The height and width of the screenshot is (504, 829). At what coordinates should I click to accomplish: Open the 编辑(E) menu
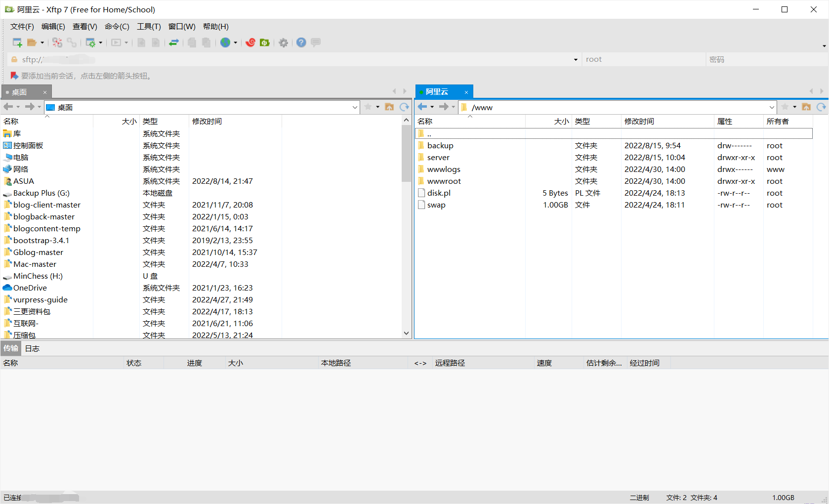coord(53,27)
